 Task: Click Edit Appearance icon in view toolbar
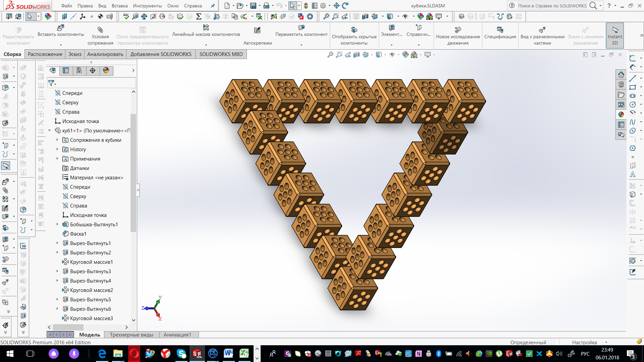[x=406, y=55]
